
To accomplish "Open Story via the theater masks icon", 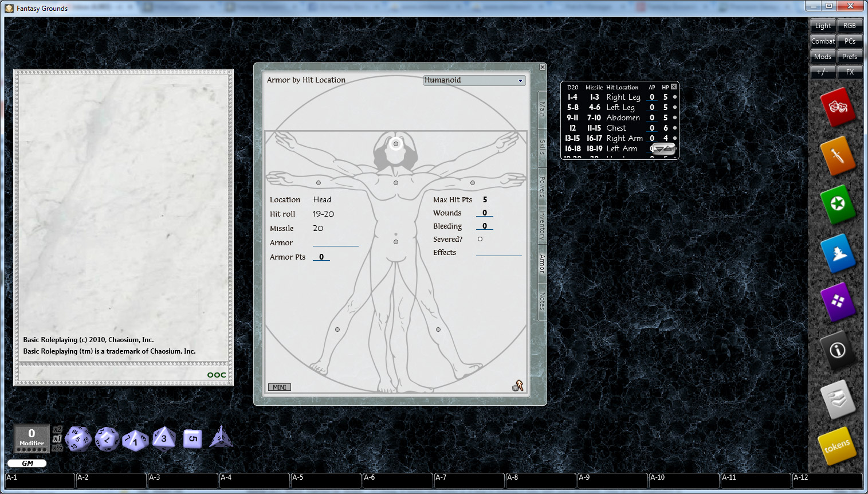I will tap(838, 107).
